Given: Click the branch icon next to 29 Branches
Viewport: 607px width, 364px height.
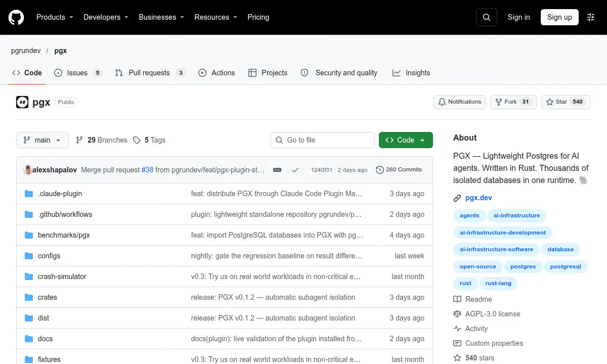Looking at the screenshot, I should point(79,140).
